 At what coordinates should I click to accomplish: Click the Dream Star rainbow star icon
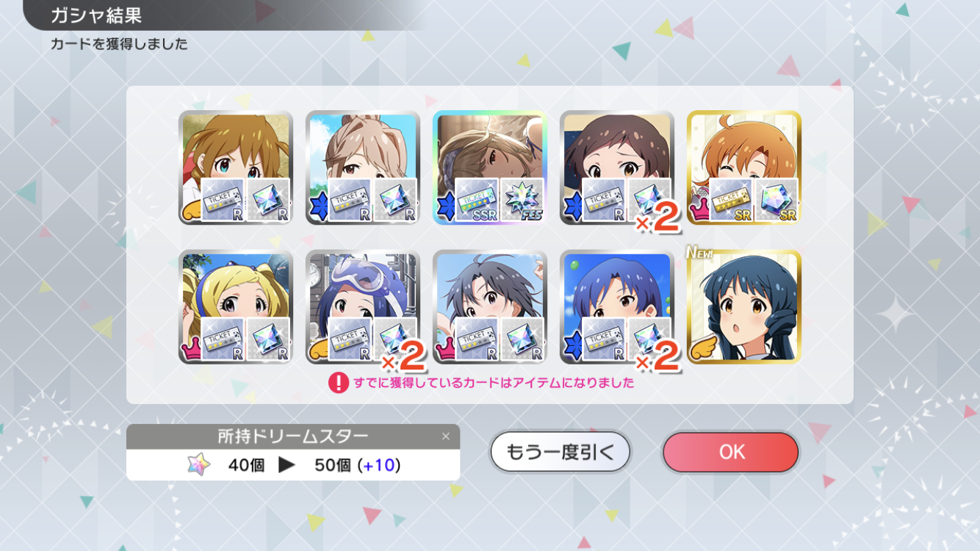[x=198, y=464]
